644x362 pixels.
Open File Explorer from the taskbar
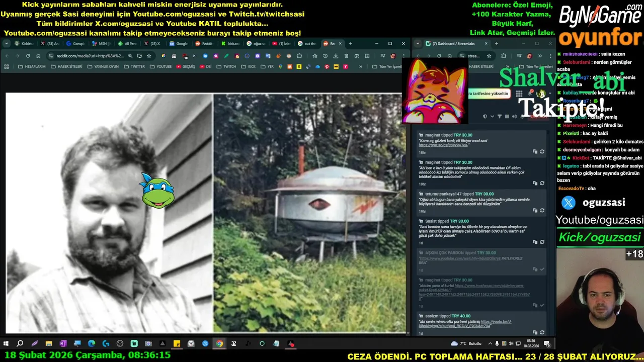[x=49, y=344]
